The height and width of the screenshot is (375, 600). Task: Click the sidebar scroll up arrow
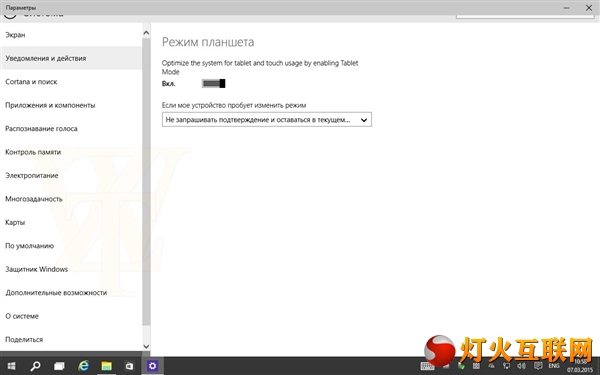coord(146,33)
